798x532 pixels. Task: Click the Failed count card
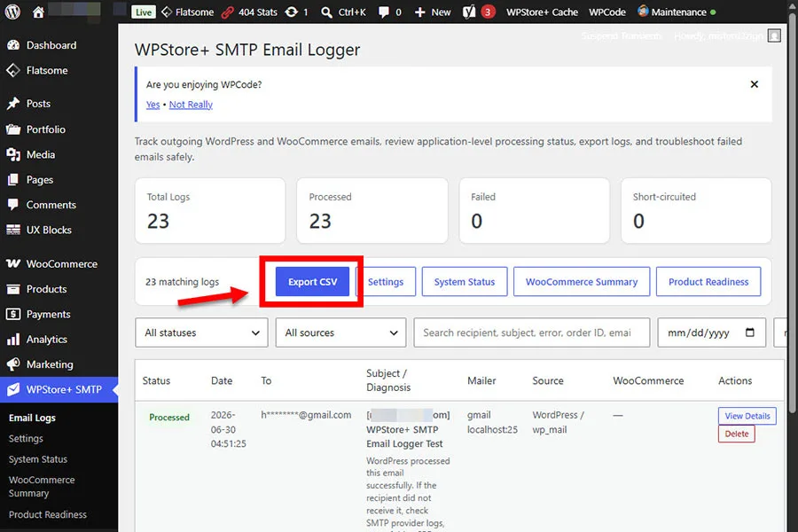point(535,211)
